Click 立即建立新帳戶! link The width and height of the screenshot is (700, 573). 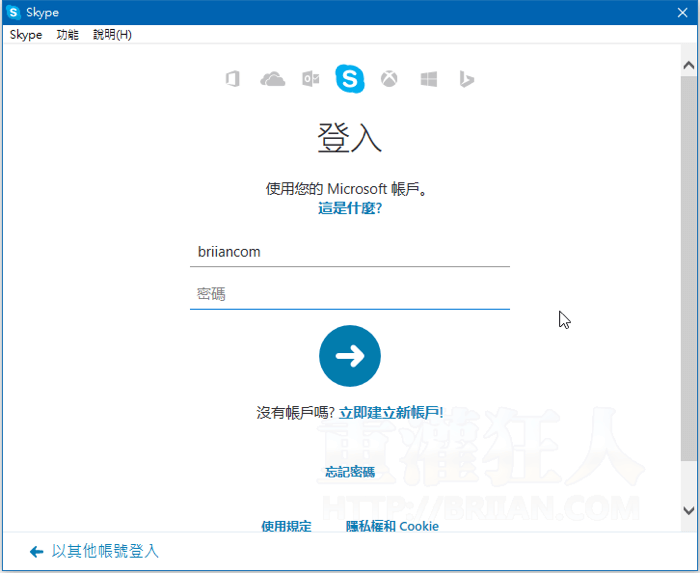point(391,412)
